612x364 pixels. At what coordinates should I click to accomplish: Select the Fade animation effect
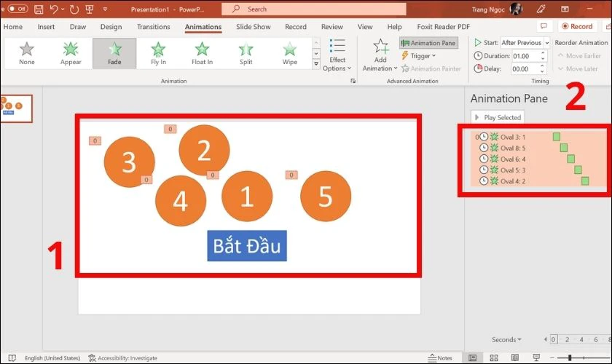[x=114, y=53]
